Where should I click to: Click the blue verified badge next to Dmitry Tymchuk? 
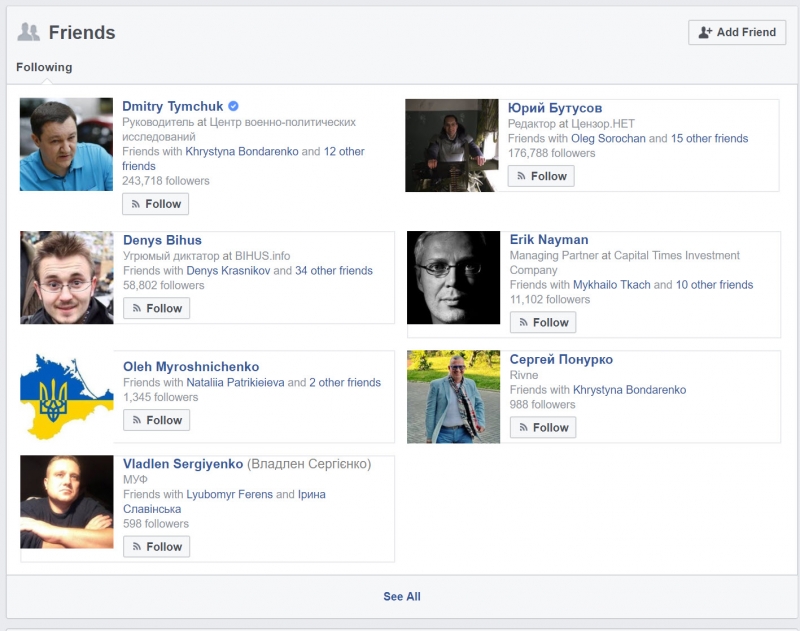(x=233, y=106)
